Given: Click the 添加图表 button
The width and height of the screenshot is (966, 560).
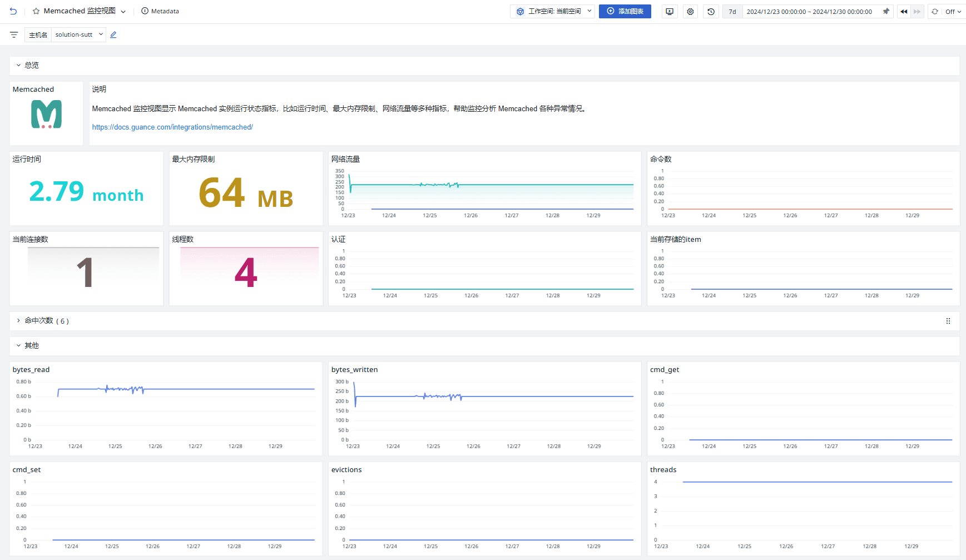Looking at the screenshot, I should click(625, 11).
